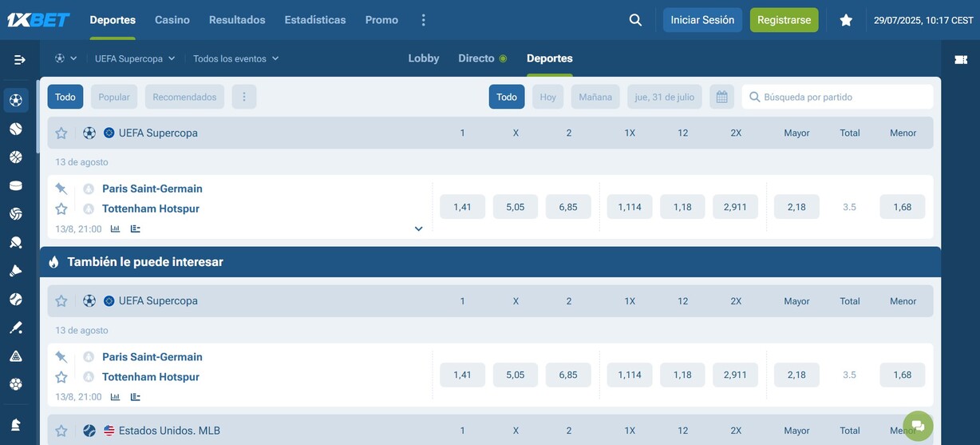Open the Todos los eventos dropdown
The height and width of the screenshot is (445, 980).
pos(235,58)
